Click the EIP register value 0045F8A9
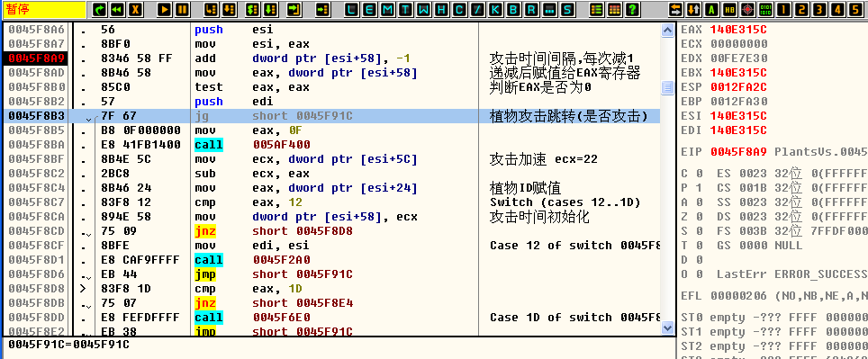This screenshot has width=868, height=359. [739, 151]
